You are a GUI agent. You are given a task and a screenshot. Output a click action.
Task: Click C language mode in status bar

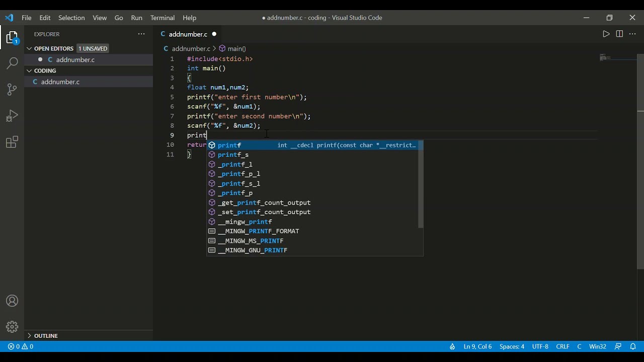click(579, 346)
